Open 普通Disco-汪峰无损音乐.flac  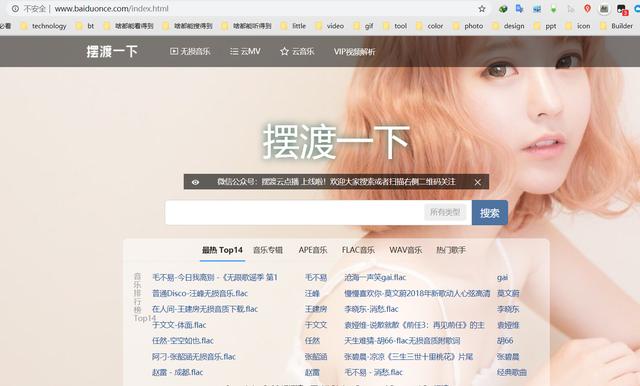(x=200, y=293)
